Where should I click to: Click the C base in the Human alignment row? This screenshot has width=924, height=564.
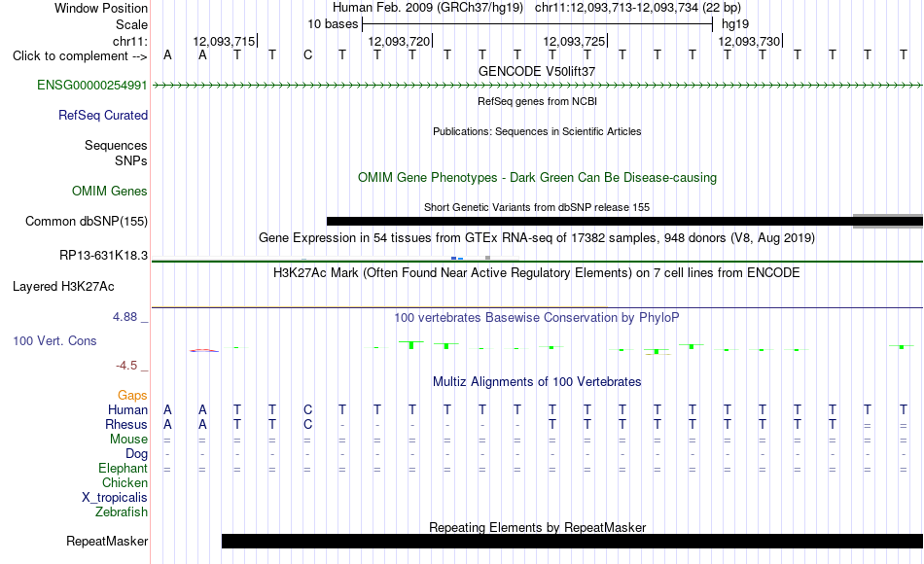click(307, 410)
